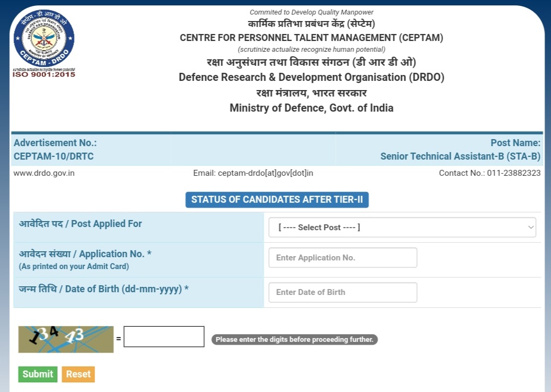The width and height of the screenshot is (551, 392).
Task: Click the STATUS OF CANDIDATES AFTER TIER-II banner
Action: tap(277, 200)
